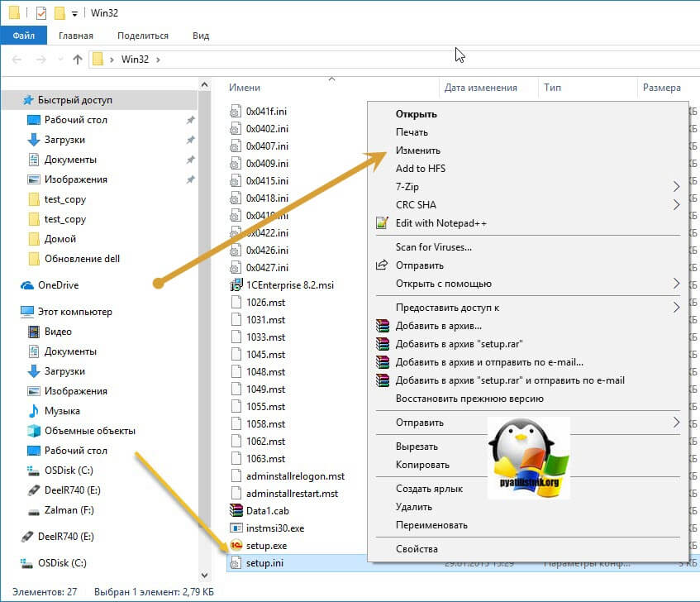Click the Data1.cab archive icon
This screenshot has width=700, height=602.
(235, 511)
